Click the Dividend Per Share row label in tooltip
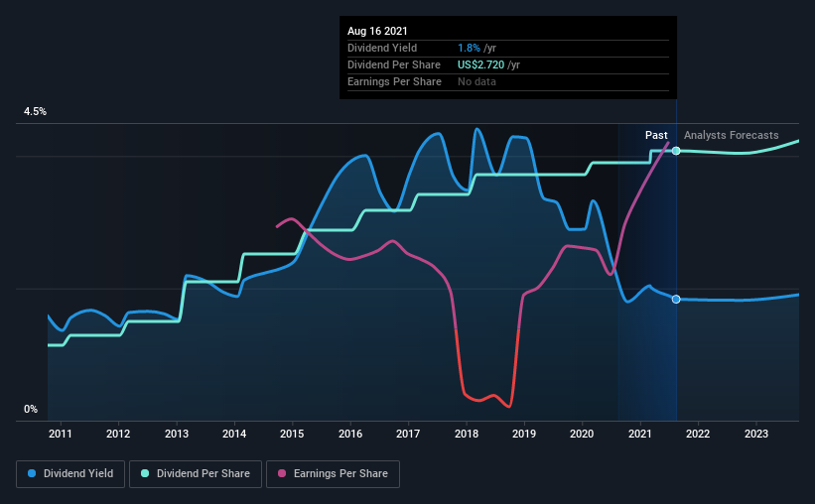This screenshot has height=504, width=815. pyautogui.click(x=394, y=64)
